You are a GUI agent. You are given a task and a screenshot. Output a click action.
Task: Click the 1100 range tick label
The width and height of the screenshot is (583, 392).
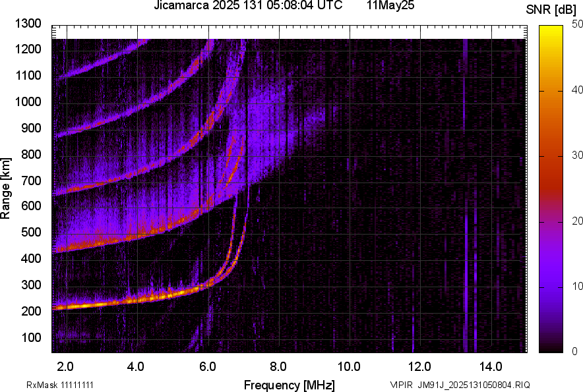coord(28,75)
